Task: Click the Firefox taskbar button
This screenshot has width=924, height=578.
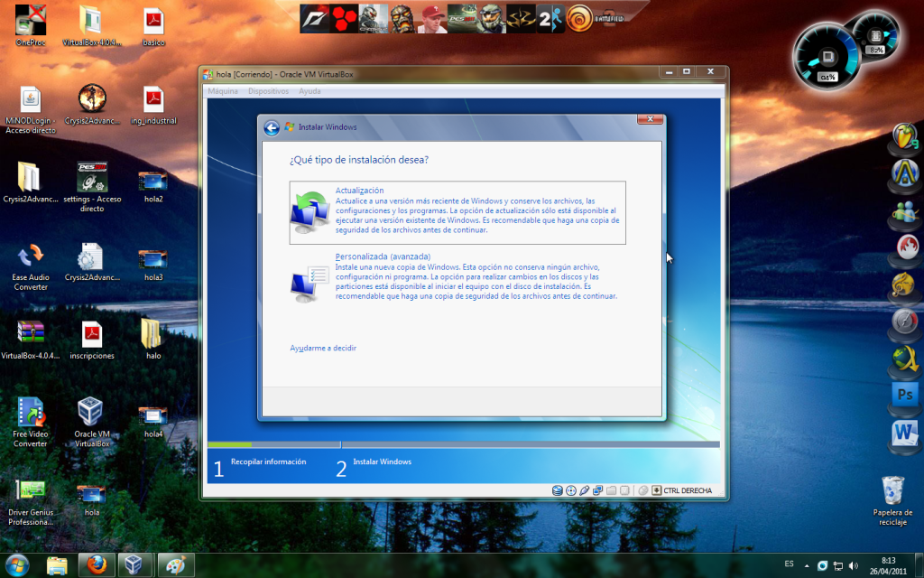Action: point(96,565)
